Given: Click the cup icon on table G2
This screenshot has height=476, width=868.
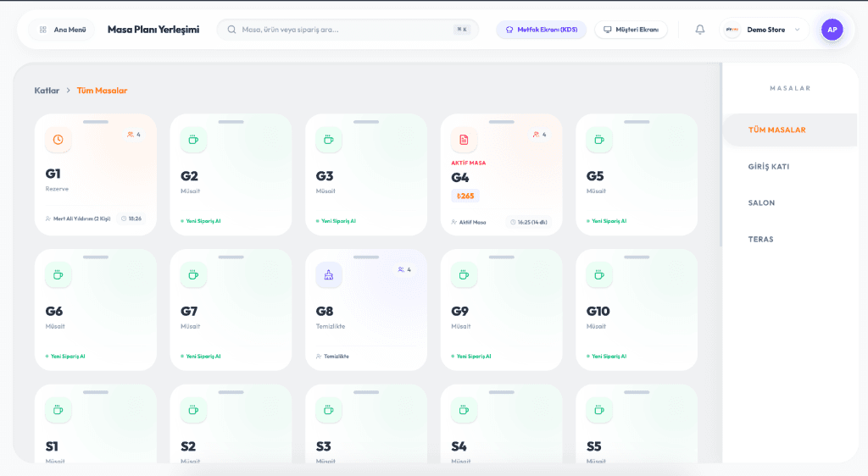Looking at the screenshot, I should 193,140.
